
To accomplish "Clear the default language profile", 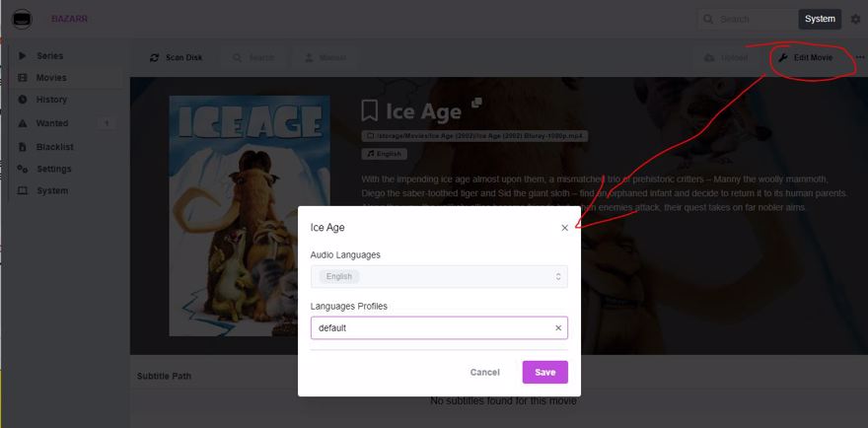I will [x=558, y=327].
